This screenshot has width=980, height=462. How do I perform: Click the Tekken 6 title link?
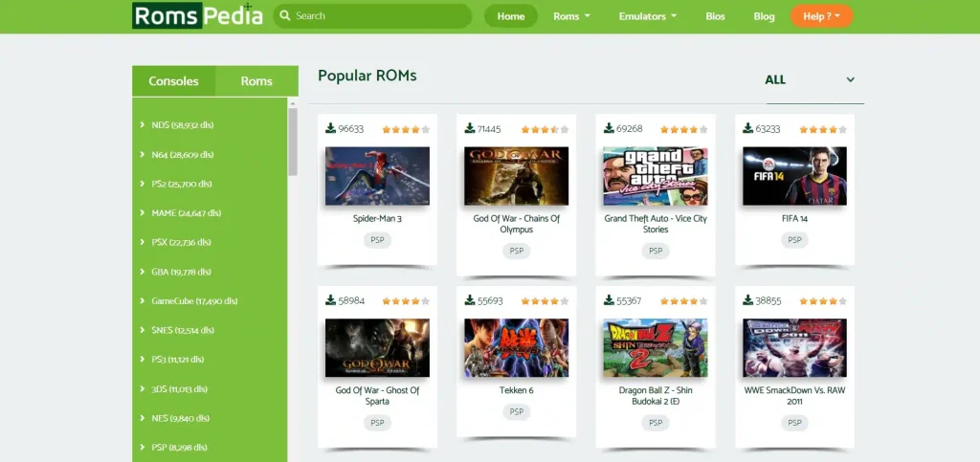516,391
